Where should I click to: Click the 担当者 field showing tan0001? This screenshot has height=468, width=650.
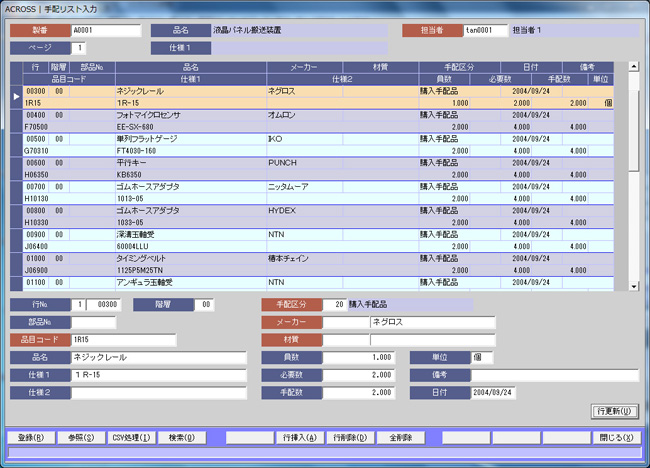485,30
